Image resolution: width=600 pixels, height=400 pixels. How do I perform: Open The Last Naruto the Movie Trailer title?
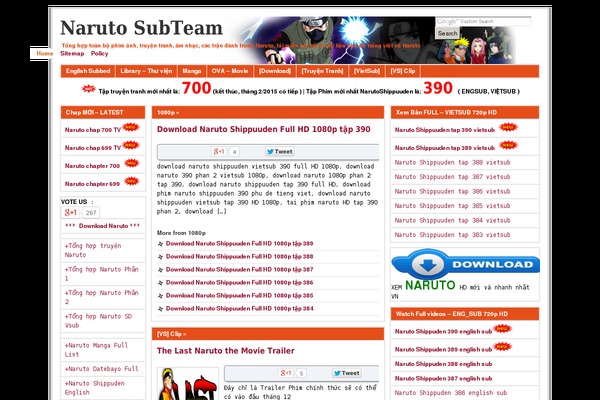[226, 351]
